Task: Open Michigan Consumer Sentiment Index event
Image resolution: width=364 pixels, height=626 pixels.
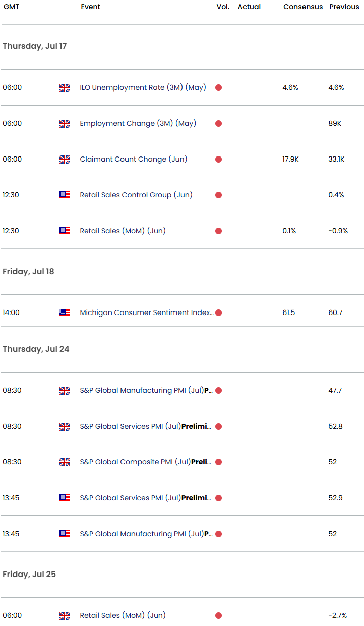Action: [147, 312]
